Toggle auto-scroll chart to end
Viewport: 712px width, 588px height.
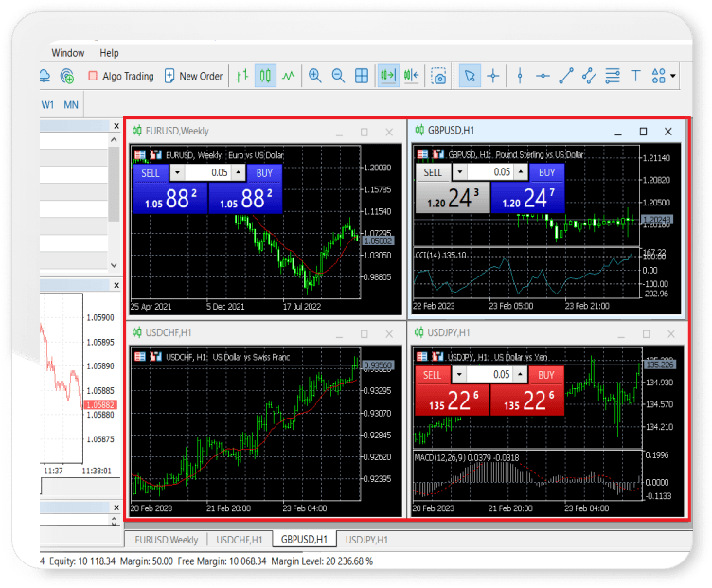pos(387,76)
